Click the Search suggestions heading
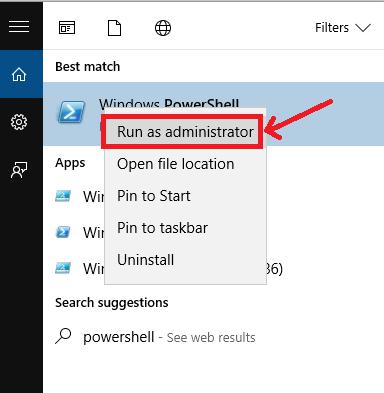Viewport: 384px width, 393px height. 112,303
